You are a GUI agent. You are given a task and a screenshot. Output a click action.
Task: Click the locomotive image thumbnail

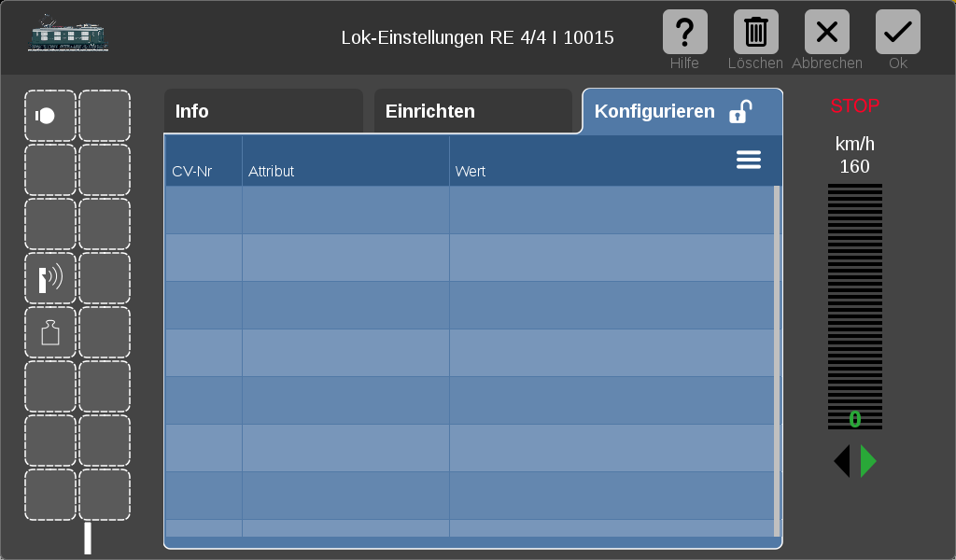[67, 33]
